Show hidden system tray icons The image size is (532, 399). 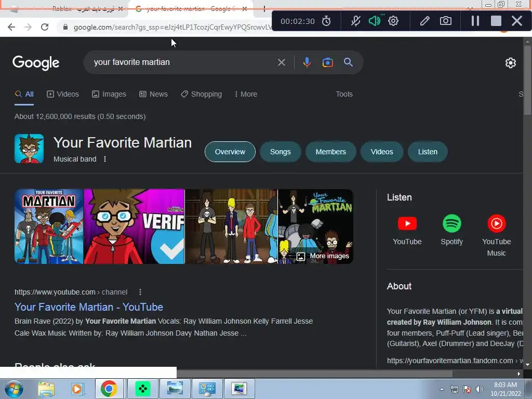[442, 389]
